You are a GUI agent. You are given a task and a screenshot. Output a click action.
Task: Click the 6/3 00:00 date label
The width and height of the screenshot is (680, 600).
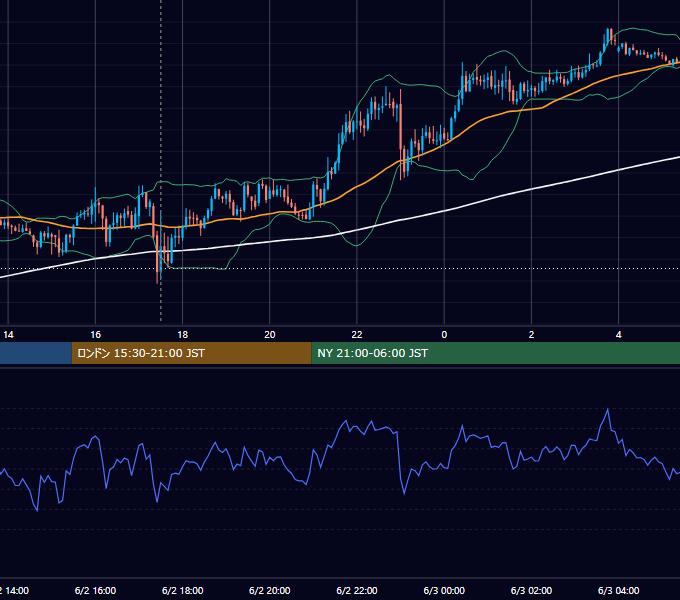444,590
